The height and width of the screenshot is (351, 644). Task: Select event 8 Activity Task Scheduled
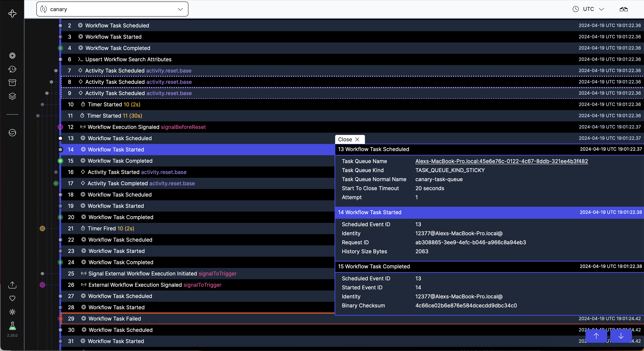[352, 82]
